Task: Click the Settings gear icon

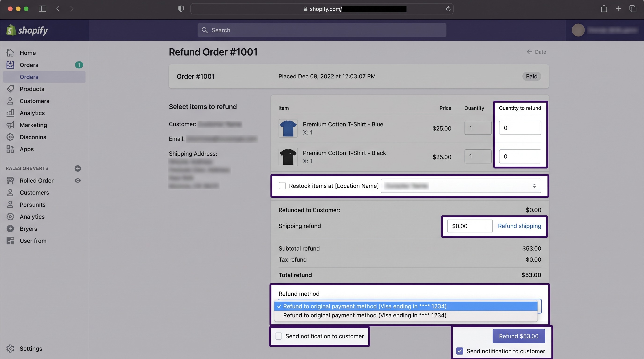Action: [x=10, y=348]
